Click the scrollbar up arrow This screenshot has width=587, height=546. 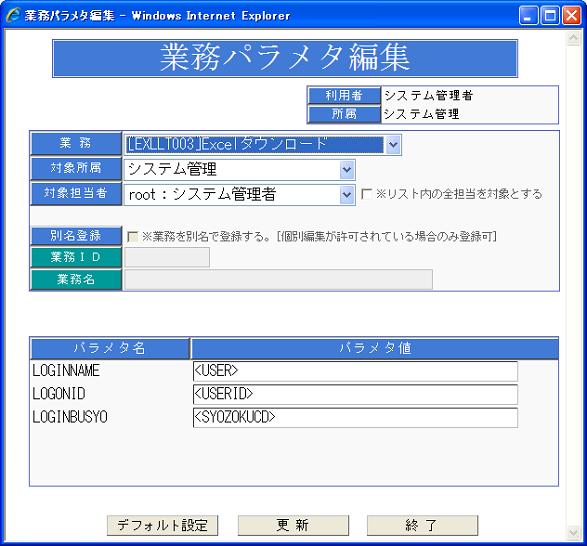573,38
